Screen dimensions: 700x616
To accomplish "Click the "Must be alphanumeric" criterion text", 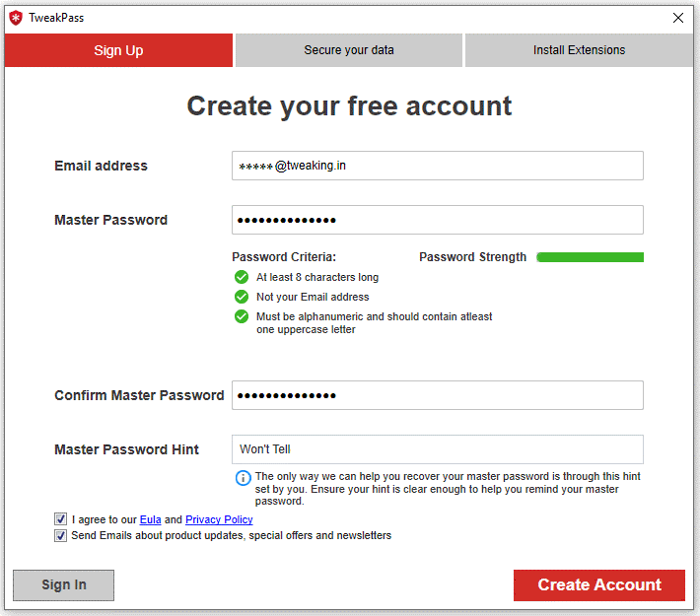I will pos(374,322).
